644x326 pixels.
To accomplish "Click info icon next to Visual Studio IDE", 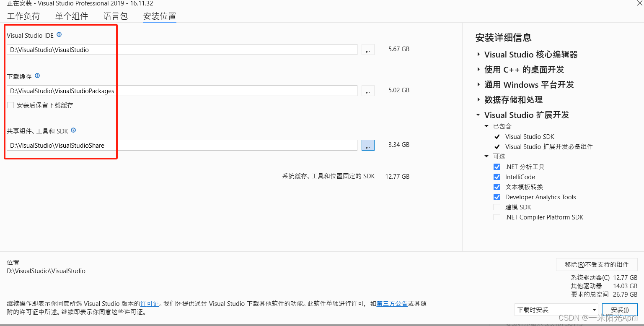I will point(59,35).
